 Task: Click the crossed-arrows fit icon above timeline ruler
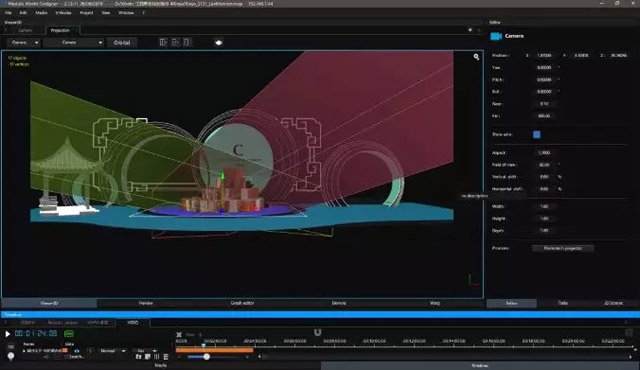pyautogui.click(x=179, y=335)
